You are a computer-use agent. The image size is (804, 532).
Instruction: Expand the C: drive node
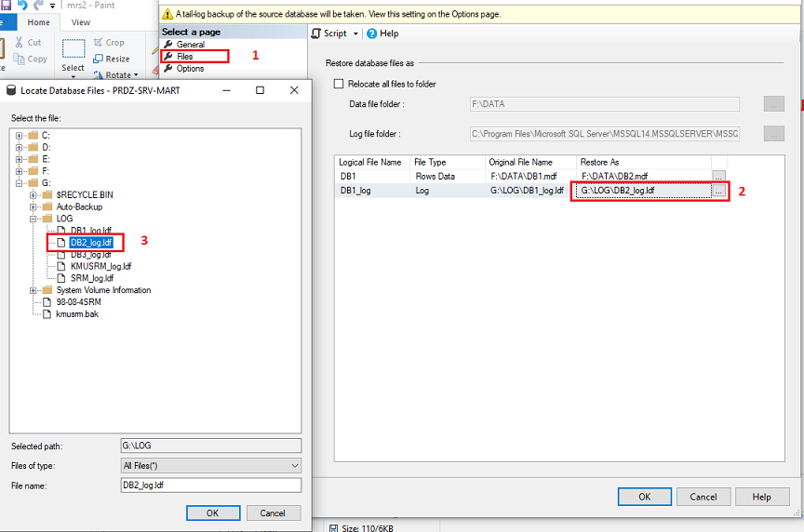(20, 136)
